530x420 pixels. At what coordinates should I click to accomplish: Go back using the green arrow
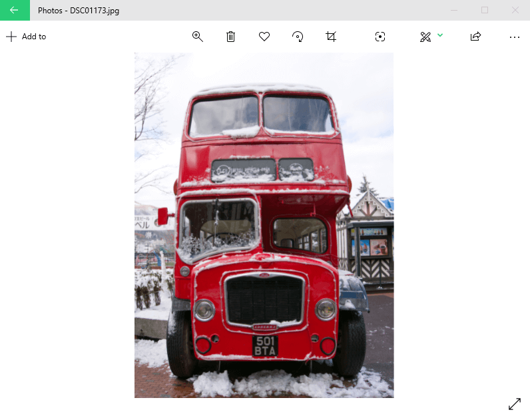[x=15, y=10]
